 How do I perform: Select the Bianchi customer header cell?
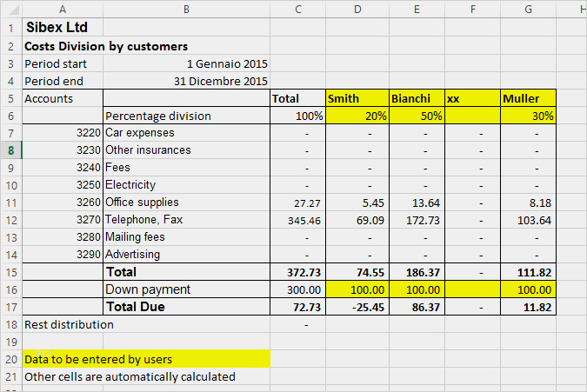416,98
